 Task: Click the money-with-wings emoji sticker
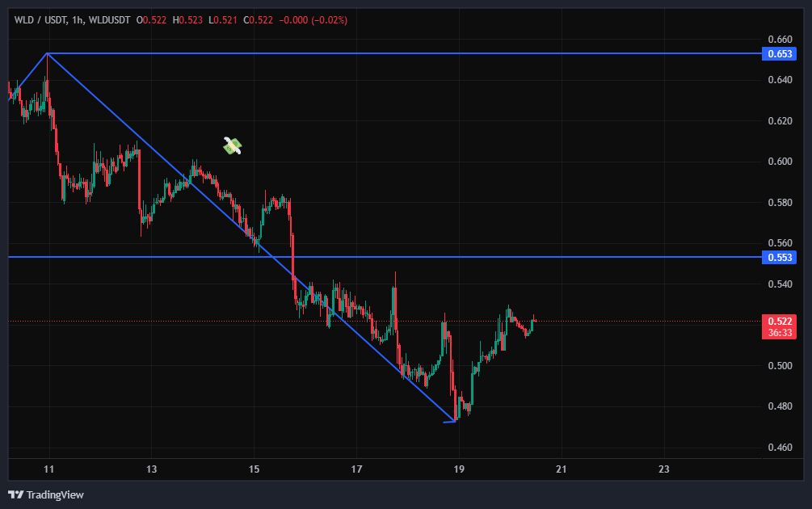233,145
